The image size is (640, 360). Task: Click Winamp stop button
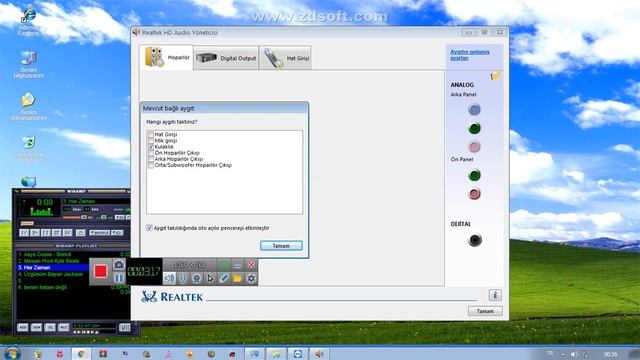(x=57, y=233)
